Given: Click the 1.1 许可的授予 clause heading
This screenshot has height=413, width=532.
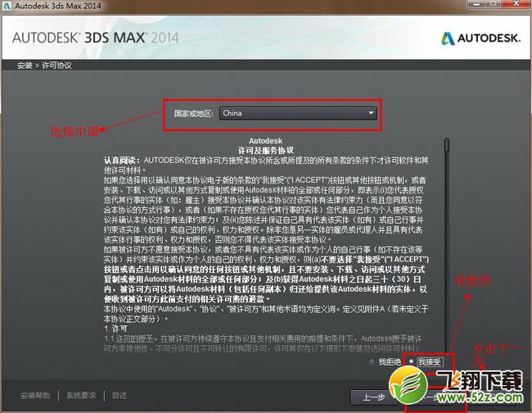Looking at the screenshot, I should pos(130,338).
